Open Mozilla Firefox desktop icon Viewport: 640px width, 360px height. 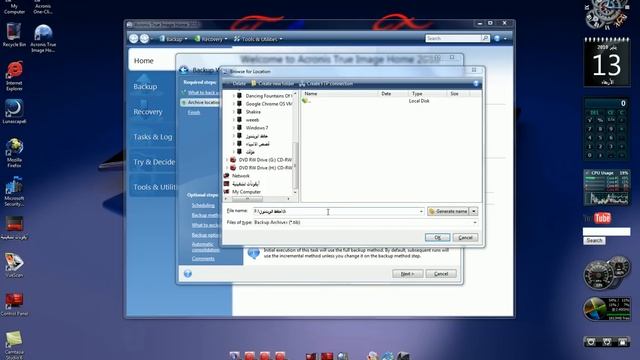point(14,153)
